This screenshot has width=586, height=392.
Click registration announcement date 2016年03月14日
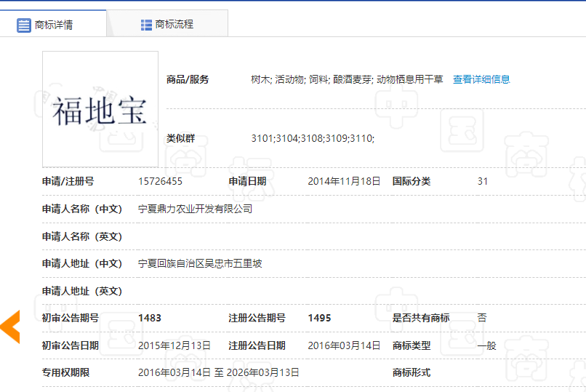[344, 345]
